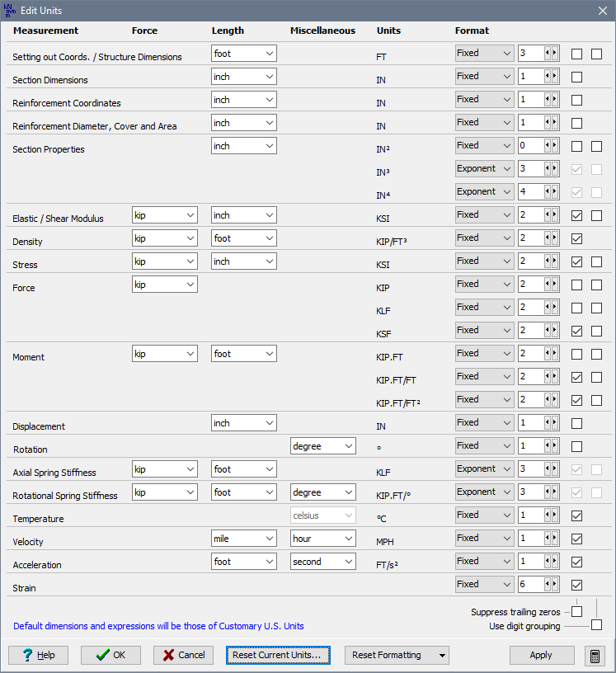
Task: Select the Setting out Coords length dropdown
Action: click(x=243, y=54)
